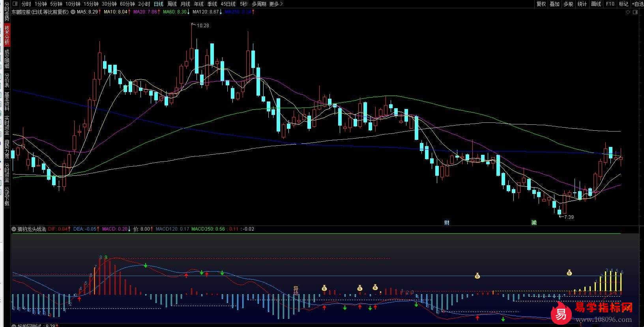
Task: Click the money bag marker on the blue horizontal line
Action: pos(477,276)
